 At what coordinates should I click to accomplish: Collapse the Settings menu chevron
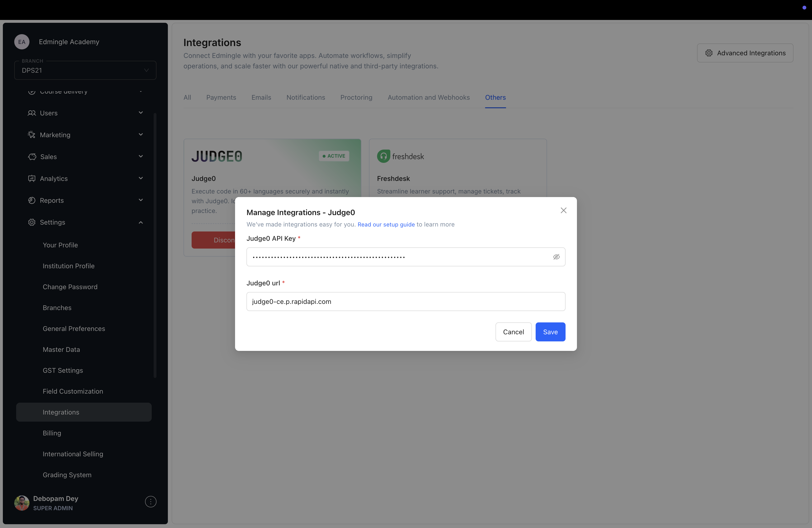tap(141, 222)
